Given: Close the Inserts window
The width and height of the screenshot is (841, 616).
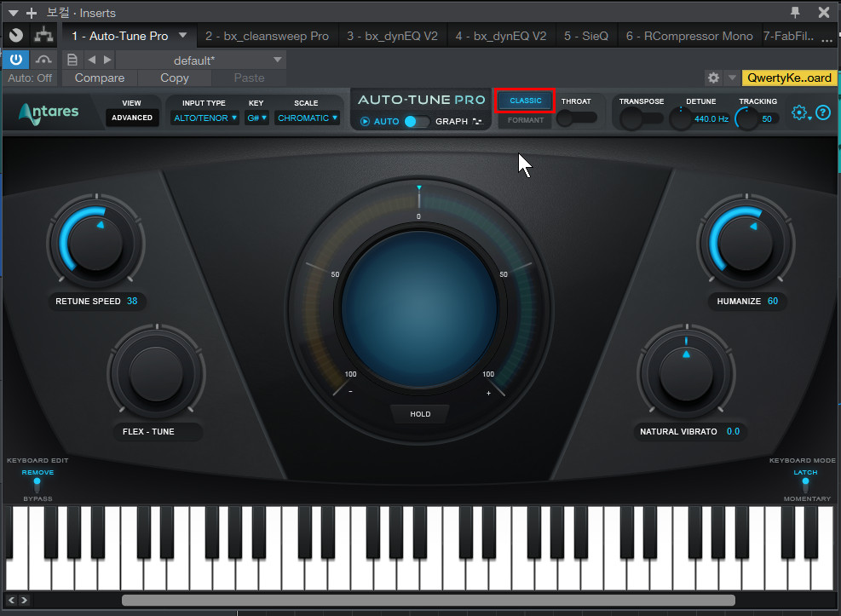Looking at the screenshot, I should 824,12.
